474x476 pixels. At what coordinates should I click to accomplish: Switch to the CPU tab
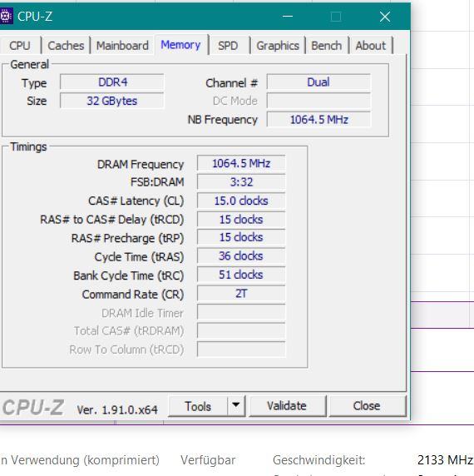tap(20, 46)
